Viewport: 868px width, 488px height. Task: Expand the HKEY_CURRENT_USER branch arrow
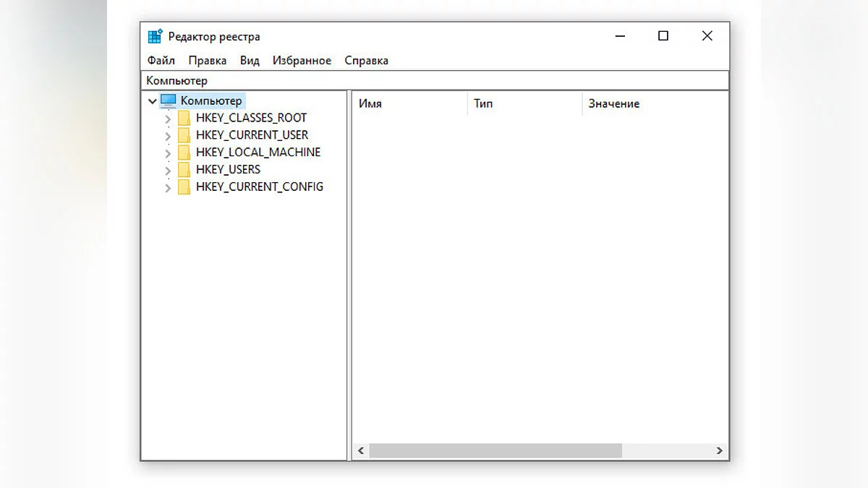coord(168,136)
